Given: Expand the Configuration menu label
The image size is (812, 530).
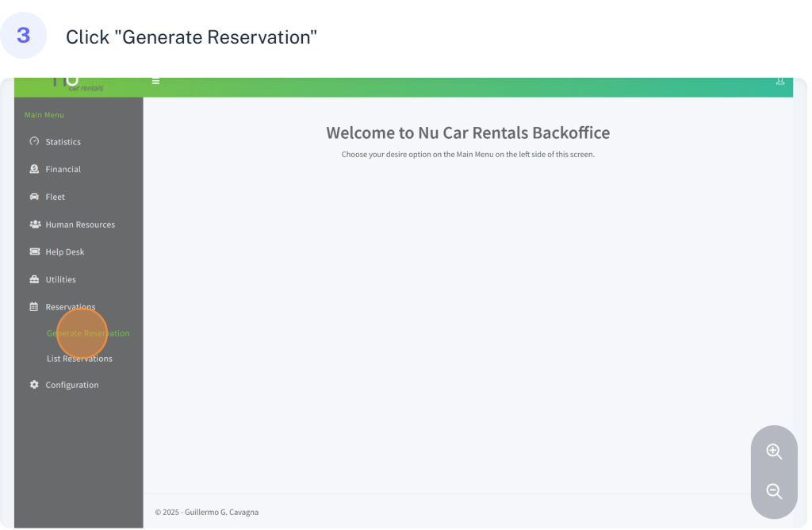Looking at the screenshot, I should tap(72, 385).
